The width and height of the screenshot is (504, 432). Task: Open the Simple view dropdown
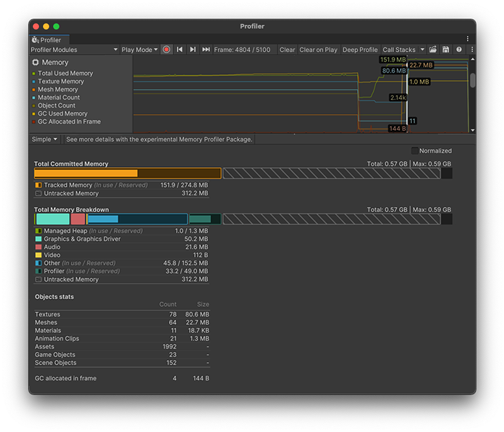43,139
